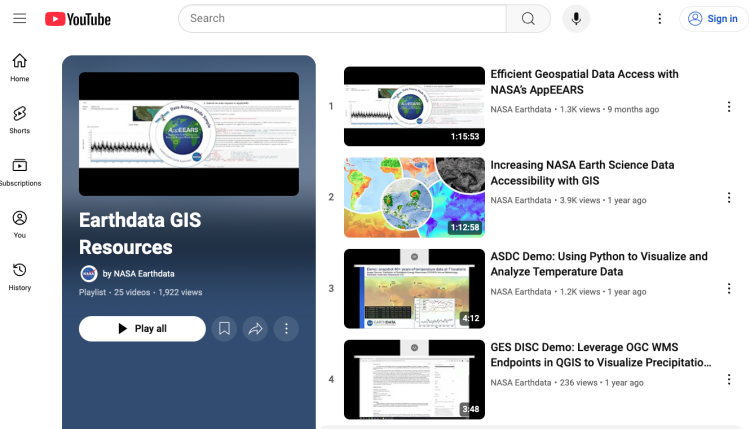Open GES DISC Demo video thumbnail
The width and height of the screenshot is (750, 429).
414,380
